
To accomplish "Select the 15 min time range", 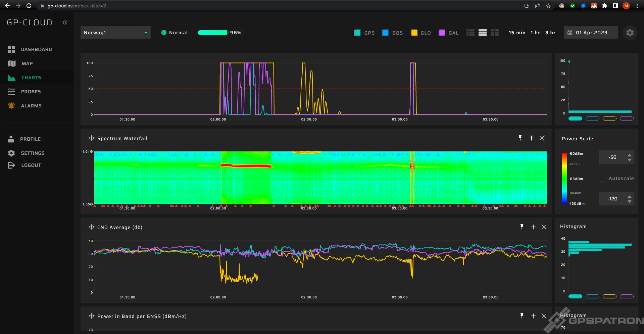I will point(517,33).
